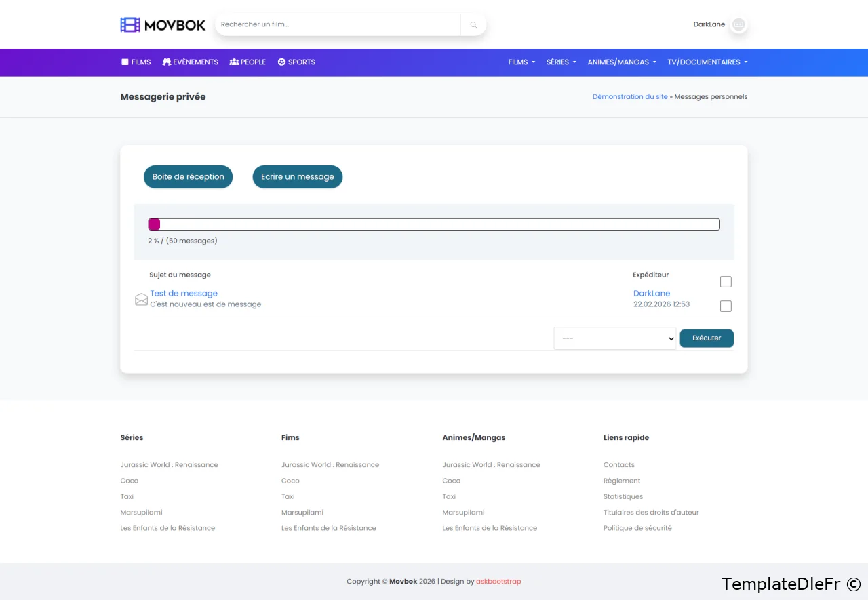Open the Test de message link
The image size is (868, 600).
[184, 294]
